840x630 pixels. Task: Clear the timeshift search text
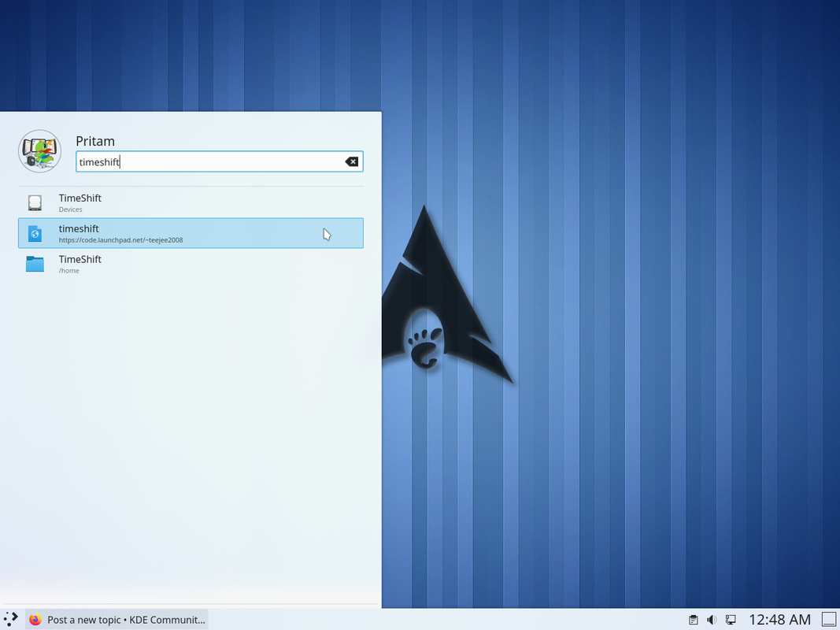tap(351, 161)
